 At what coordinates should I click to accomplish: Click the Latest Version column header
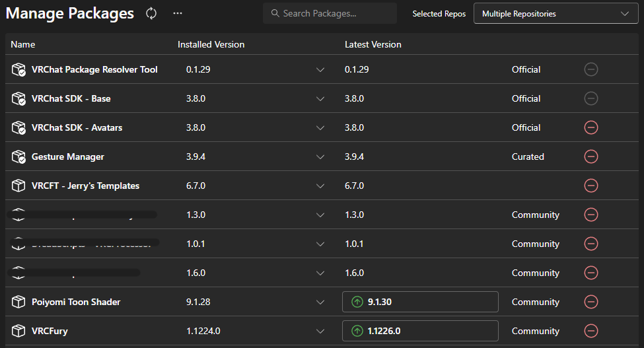(x=373, y=44)
